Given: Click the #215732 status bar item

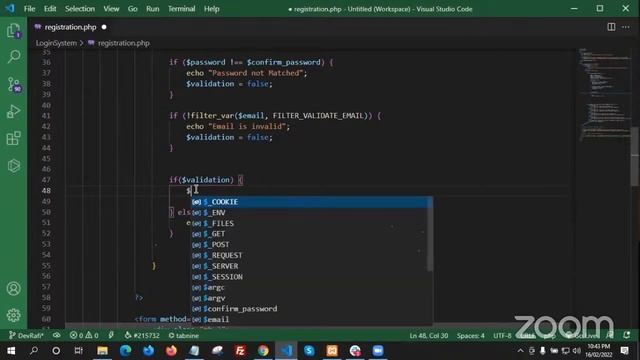Looking at the screenshot, I should [x=142, y=336].
